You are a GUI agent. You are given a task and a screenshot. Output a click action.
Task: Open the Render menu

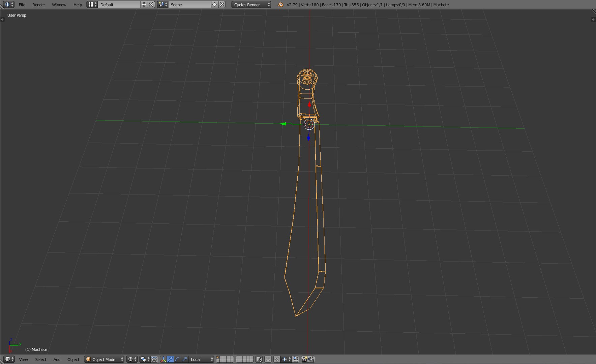(38, 5)
